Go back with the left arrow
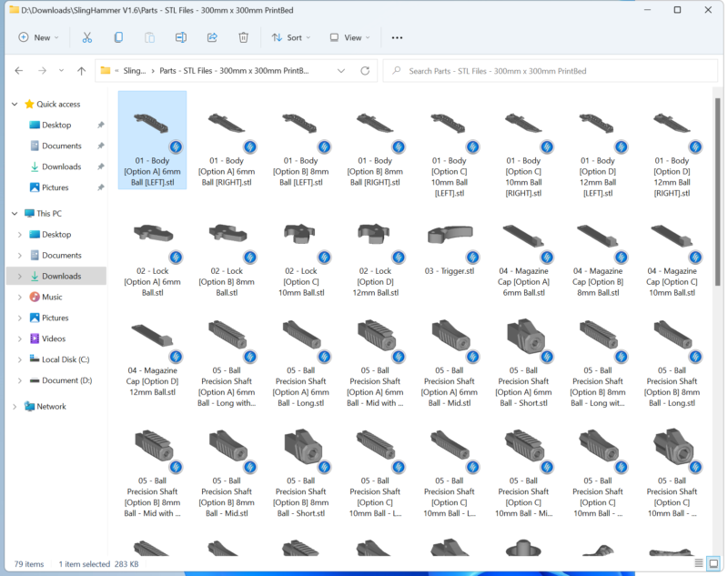The image size is (728, 576). [x=18, y=71]
